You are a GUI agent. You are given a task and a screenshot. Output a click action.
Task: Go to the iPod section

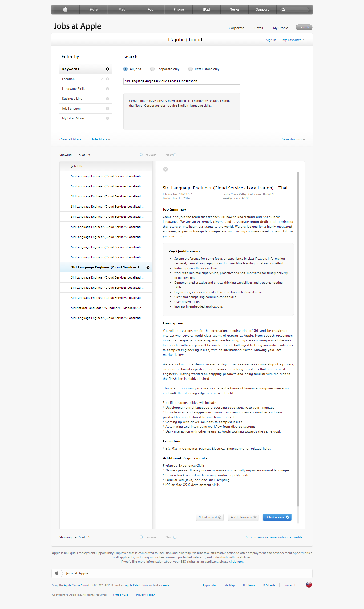(150, 10)
